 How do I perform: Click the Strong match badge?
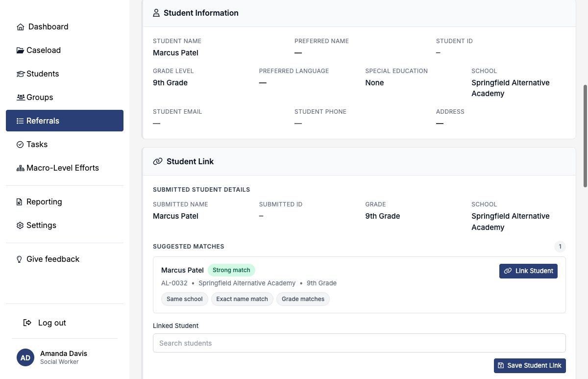click(x=231, y=270)
